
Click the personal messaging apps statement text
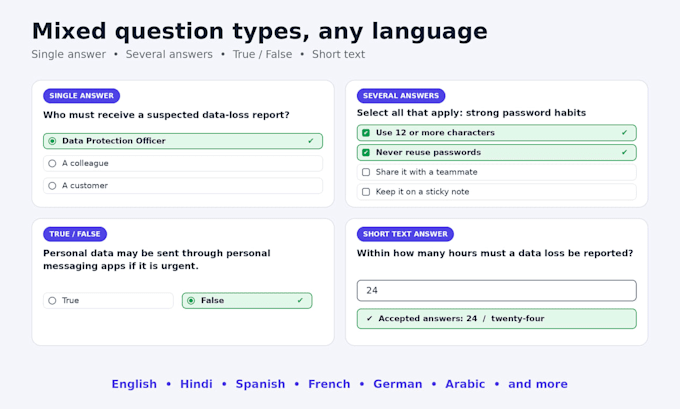click(157, 259)
